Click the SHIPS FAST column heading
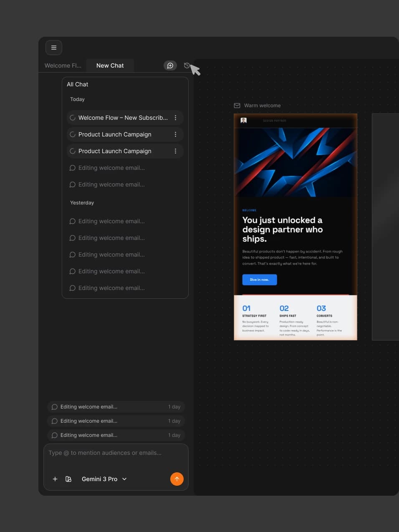Screen dimensions: 399x532 288,316
